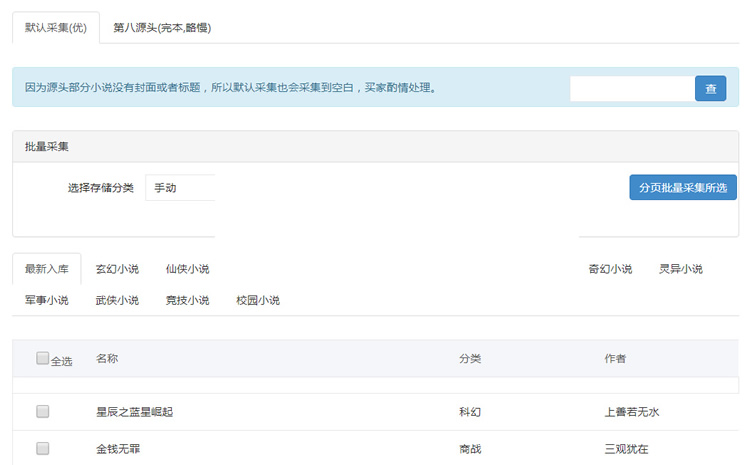750x465 pixels.
Task: Switch to the 默认采集(优) tab
Action: click(56, 28)
